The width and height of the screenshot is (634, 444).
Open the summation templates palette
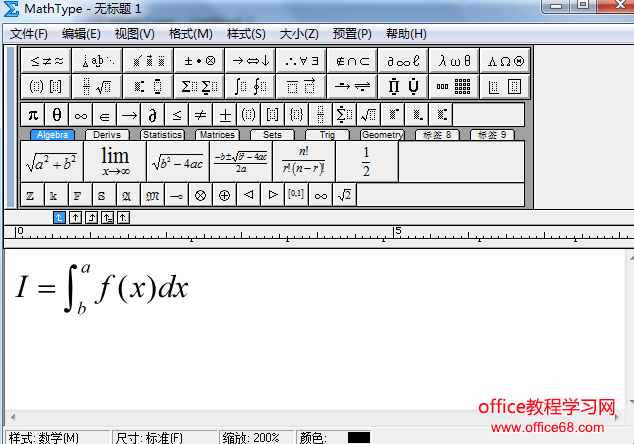point(199,86)
